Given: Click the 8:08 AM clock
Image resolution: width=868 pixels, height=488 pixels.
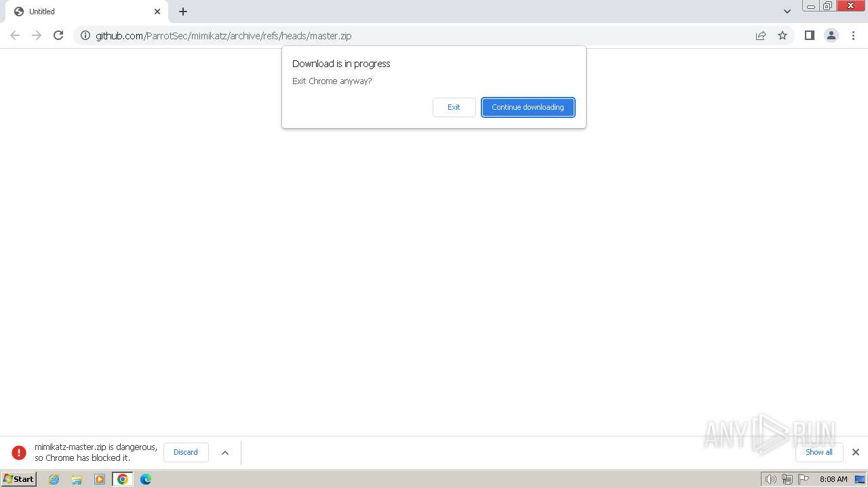Looking at the screenshot, I should coord(833,479).
